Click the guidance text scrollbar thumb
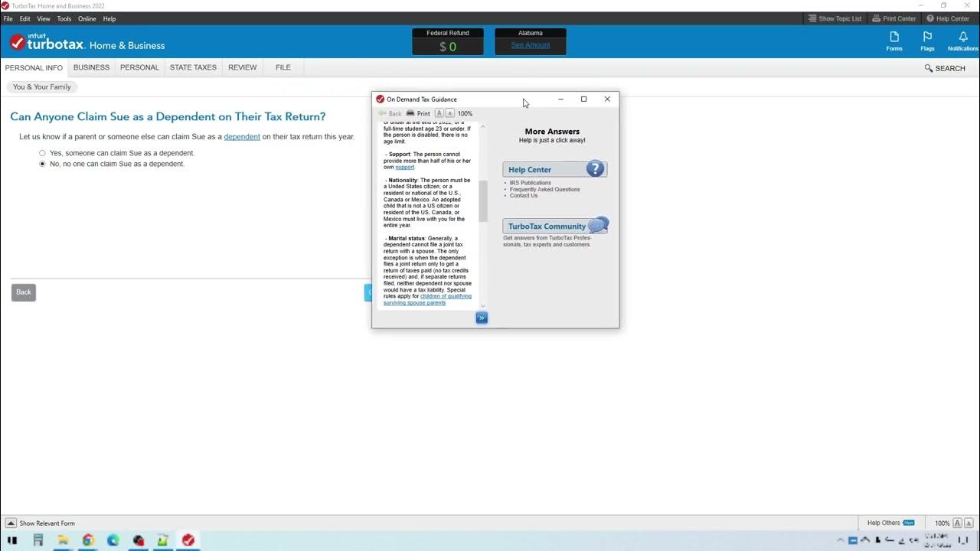This screenshot has width=980, height=551. click(x=483, y=201)
